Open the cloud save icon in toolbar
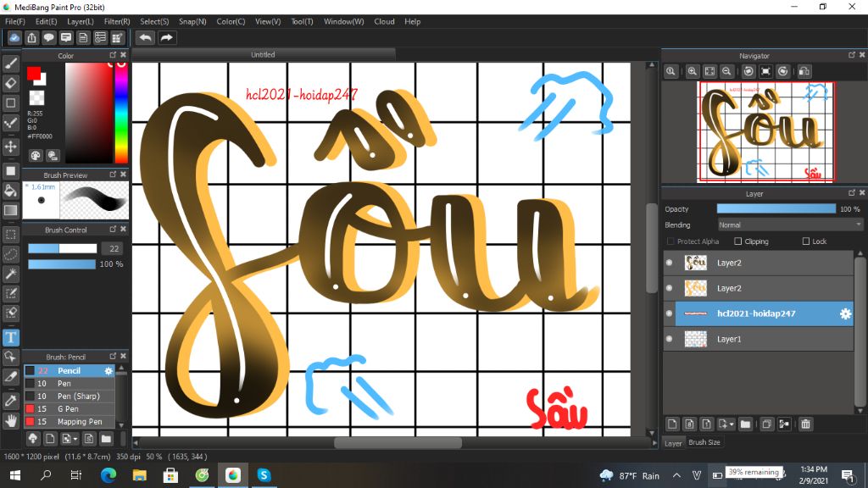Viewport: 868px width, 488px height. tap(14, 37)
